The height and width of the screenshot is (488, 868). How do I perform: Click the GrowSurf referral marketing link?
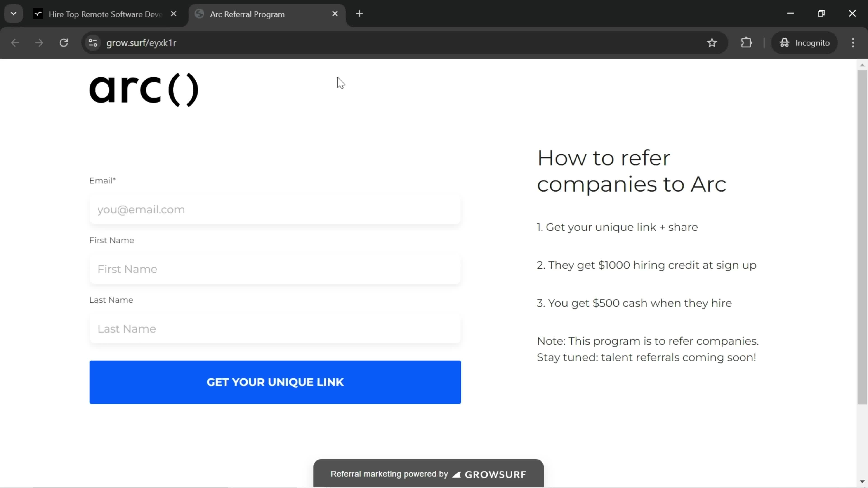[428, 474]
